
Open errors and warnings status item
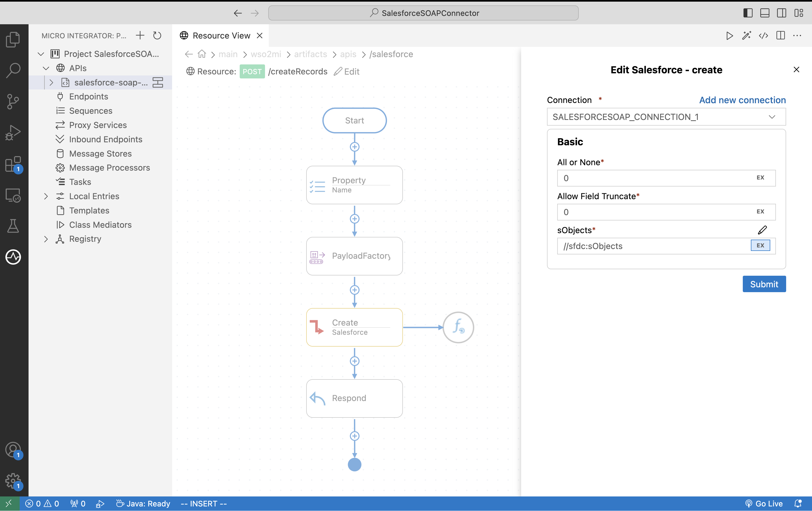click(x=42, y=503)
